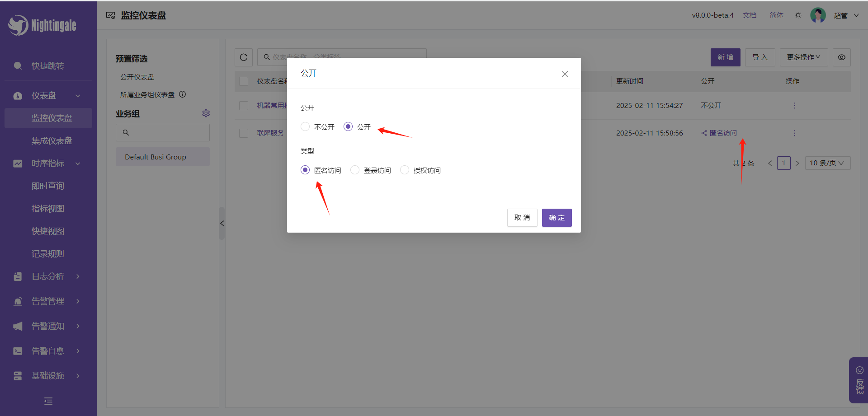Choose the 授权访问 radio option
Screen dimensions: 868x416
click(x=405, y=170)
